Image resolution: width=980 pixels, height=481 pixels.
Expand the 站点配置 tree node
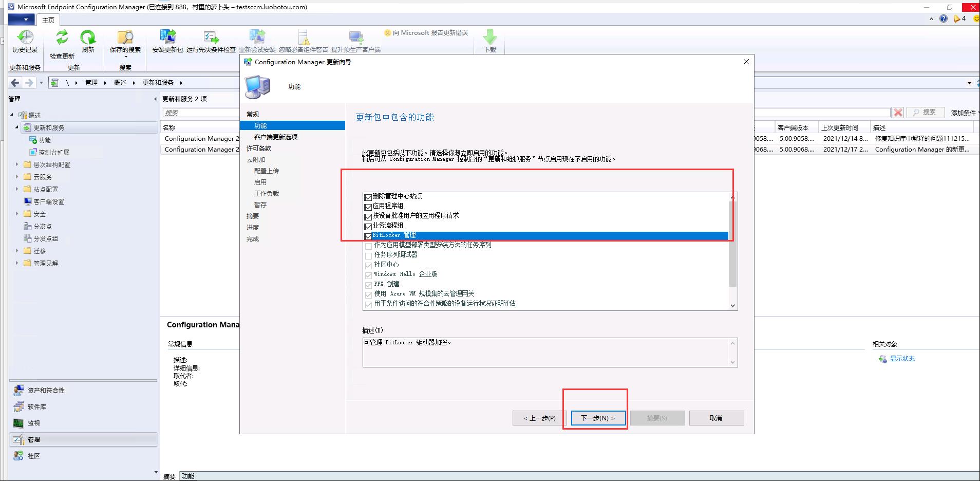[17, 189]
